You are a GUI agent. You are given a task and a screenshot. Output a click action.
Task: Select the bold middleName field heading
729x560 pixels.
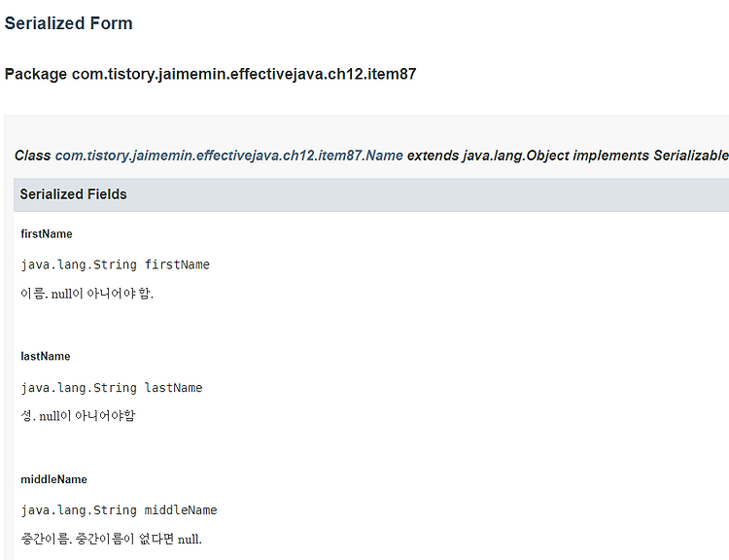53,479
